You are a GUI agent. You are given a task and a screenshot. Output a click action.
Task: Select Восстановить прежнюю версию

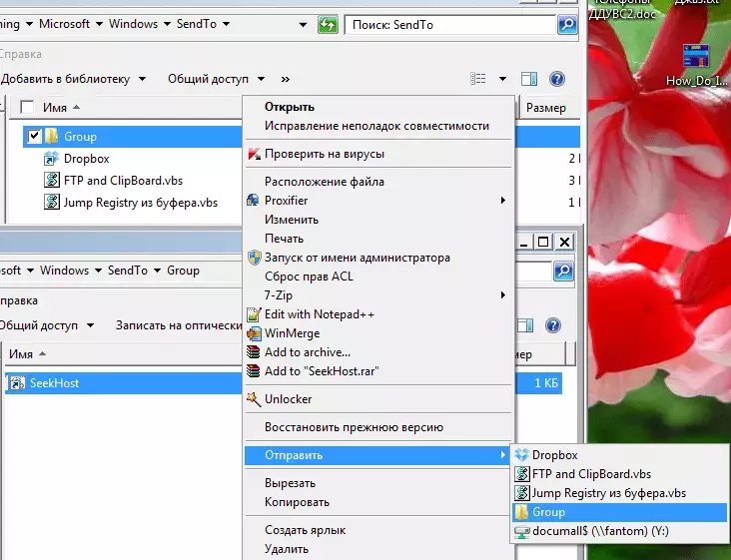pyautogui.click(x=354, y=427)
